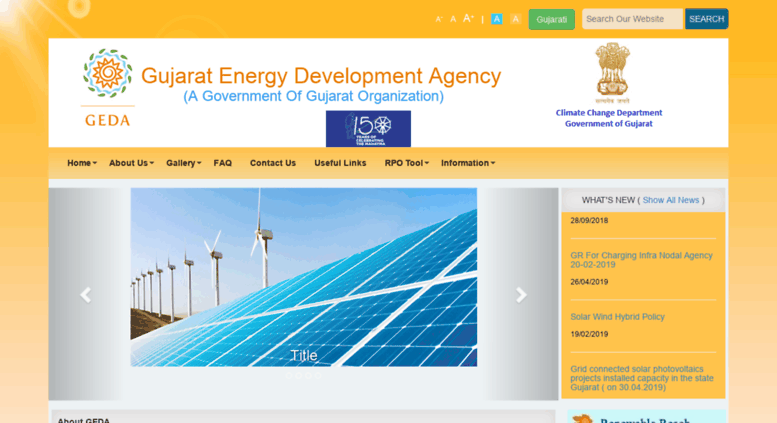Select the orange A theme swatch
This screenshot has height=423, width=777.
coord(516,19)
